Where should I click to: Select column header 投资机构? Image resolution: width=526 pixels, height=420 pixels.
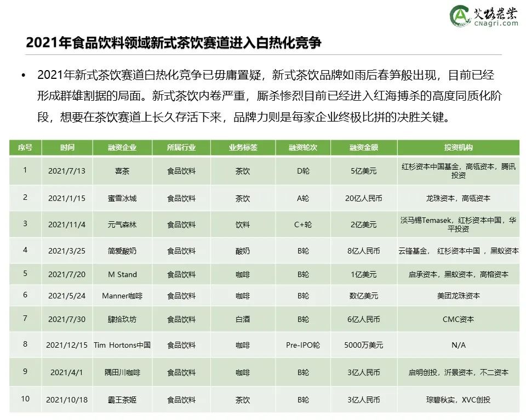tap(458, 147)
